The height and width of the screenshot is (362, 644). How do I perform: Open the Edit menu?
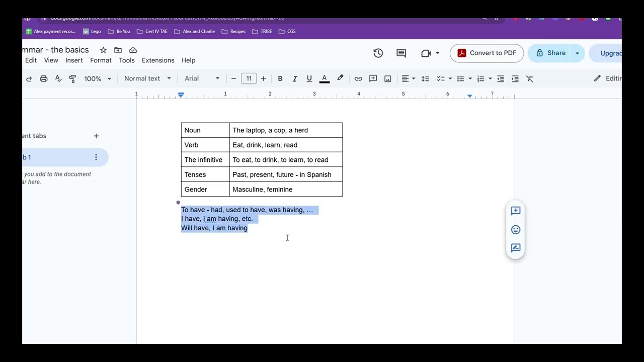point(31,60)
